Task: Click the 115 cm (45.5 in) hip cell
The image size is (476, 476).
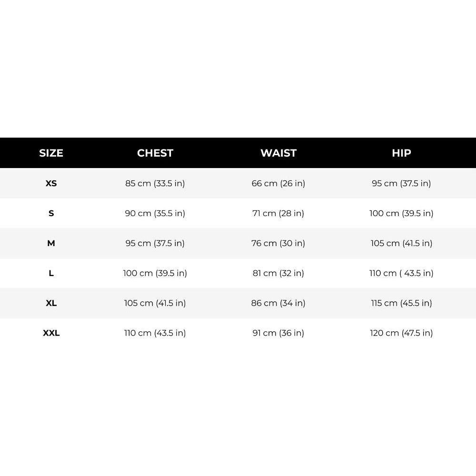Action: pos(401,303)
